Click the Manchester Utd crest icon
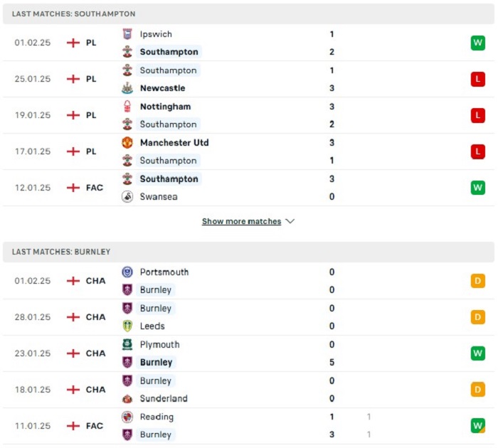Image resolution: width=498 pixels, height=448 pixels. click(x=127, y=142)
